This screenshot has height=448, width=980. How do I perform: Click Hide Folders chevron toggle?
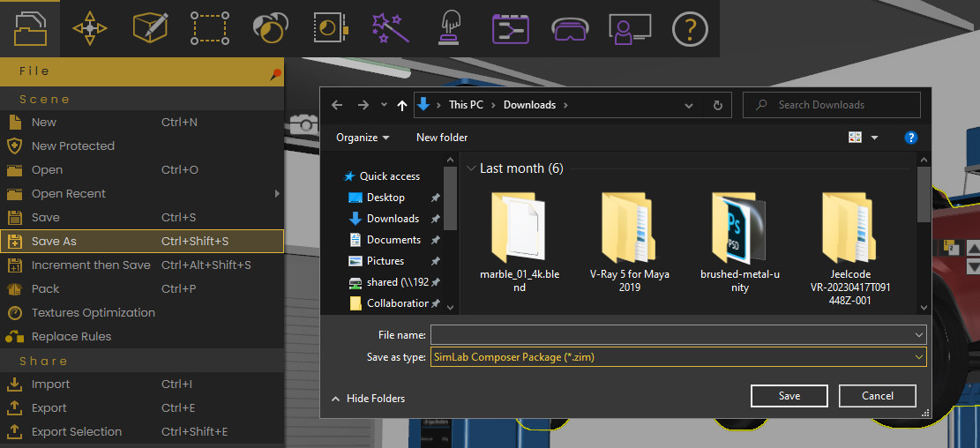(336, 399)
